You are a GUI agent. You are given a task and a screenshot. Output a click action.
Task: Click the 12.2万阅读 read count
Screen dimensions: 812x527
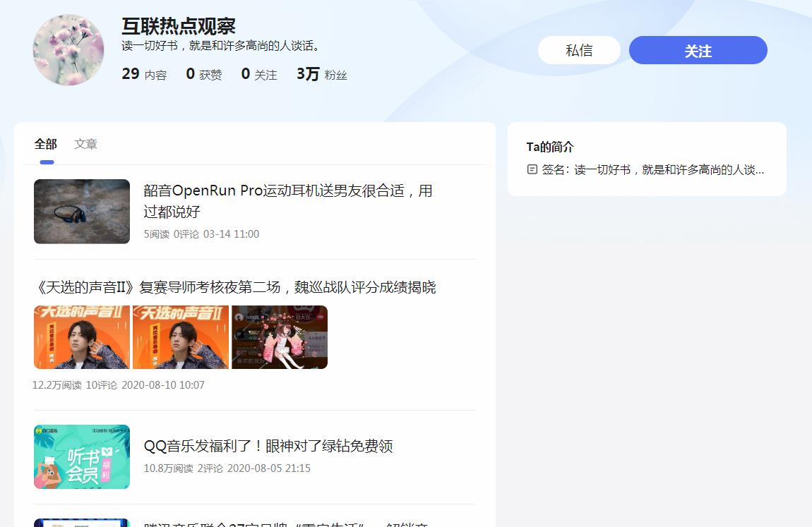click(57, 384)
